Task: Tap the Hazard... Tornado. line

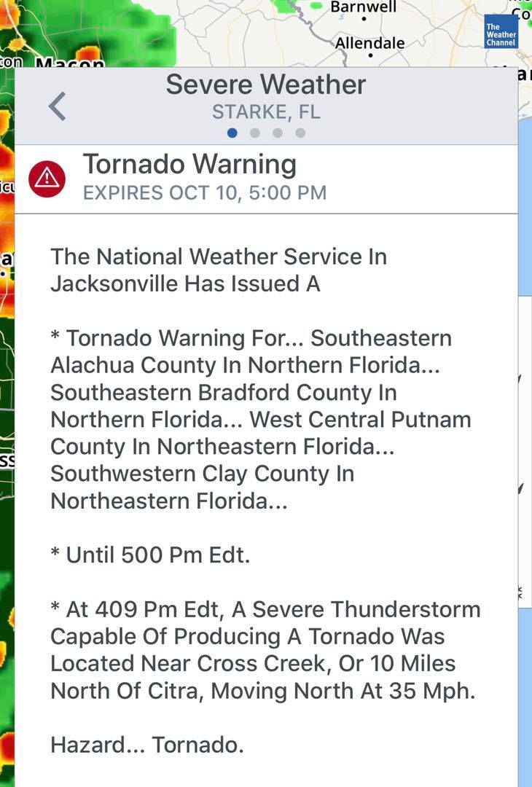Action: coord(147,745)
